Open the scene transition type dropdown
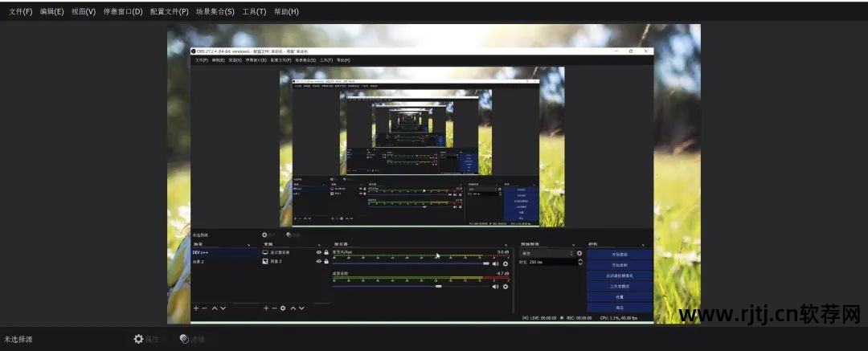The width and height of the screenshot is (868, 351). point(547,253)
